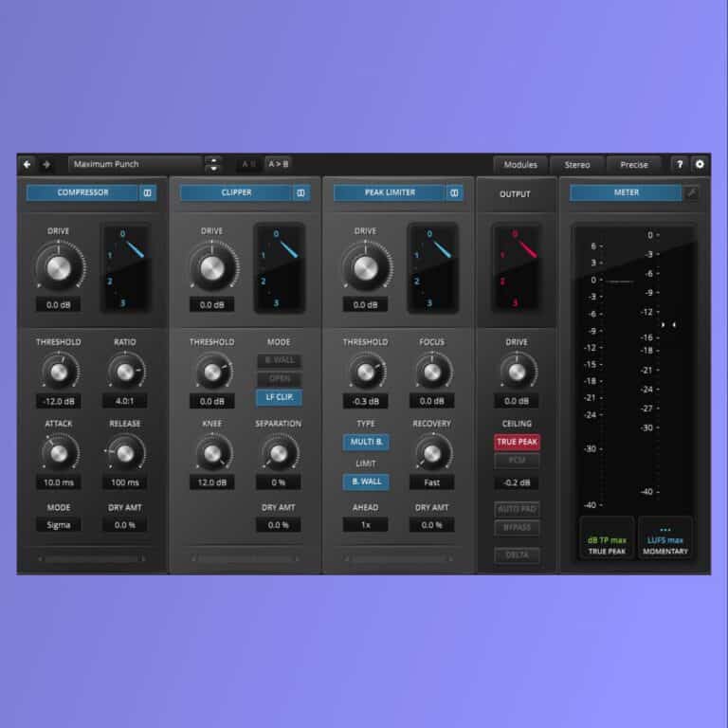The height and width of the screenshot is (728, 728).
Task: Click Compressor threshold -12.0 dB value field
Action: (59, 401)
